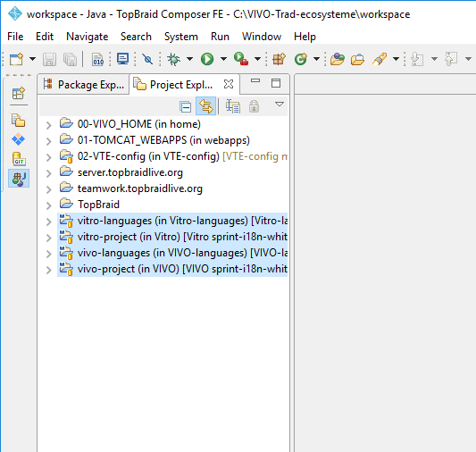
Task: Open the Window menu
Action: pos(262,37)
